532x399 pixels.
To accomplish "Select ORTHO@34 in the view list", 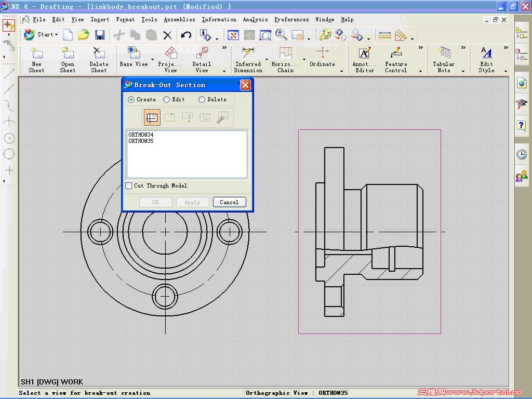I will [x=141, y=135].
